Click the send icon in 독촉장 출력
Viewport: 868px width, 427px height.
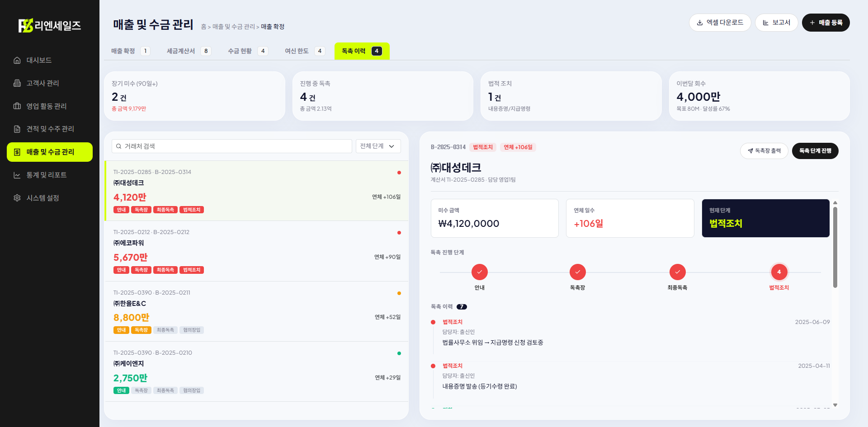(x=750, y=151)
